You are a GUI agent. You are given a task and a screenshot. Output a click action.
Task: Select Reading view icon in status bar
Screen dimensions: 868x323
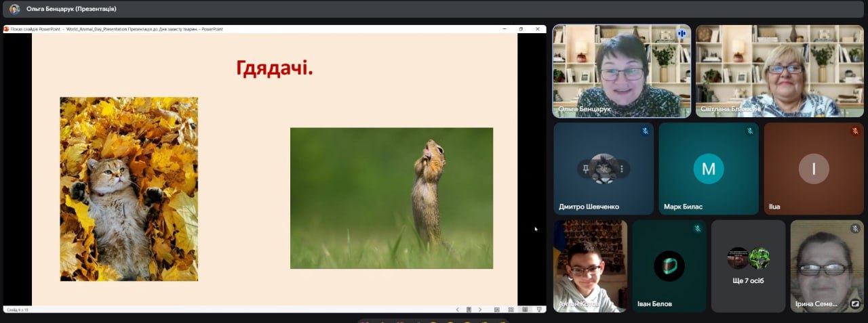click(525, 309)
